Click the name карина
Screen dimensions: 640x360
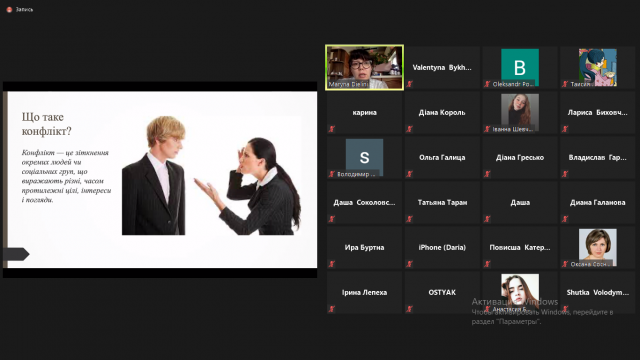tap(364, 112)
